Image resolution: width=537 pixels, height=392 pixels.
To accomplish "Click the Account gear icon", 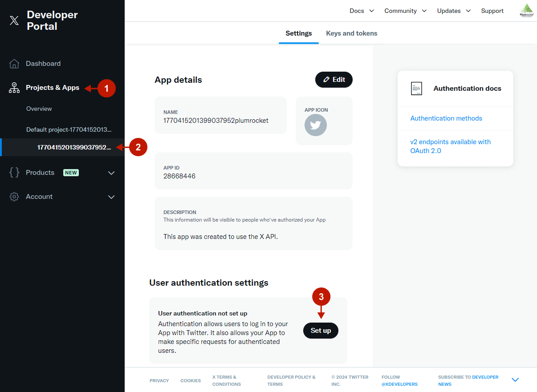I will [x=14, y=197].
